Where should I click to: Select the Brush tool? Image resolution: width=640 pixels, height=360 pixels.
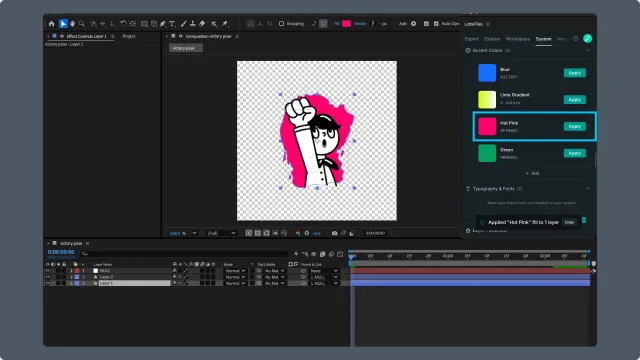184,24
